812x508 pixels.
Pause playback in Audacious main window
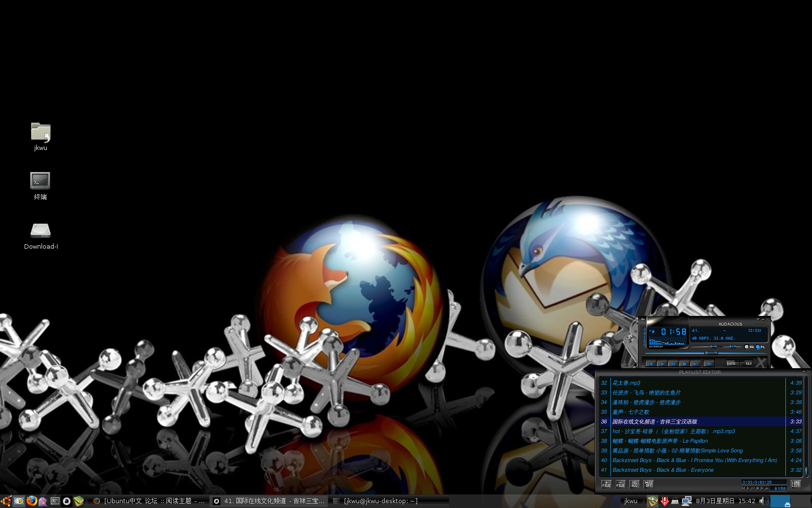click(x=673, y=364)
